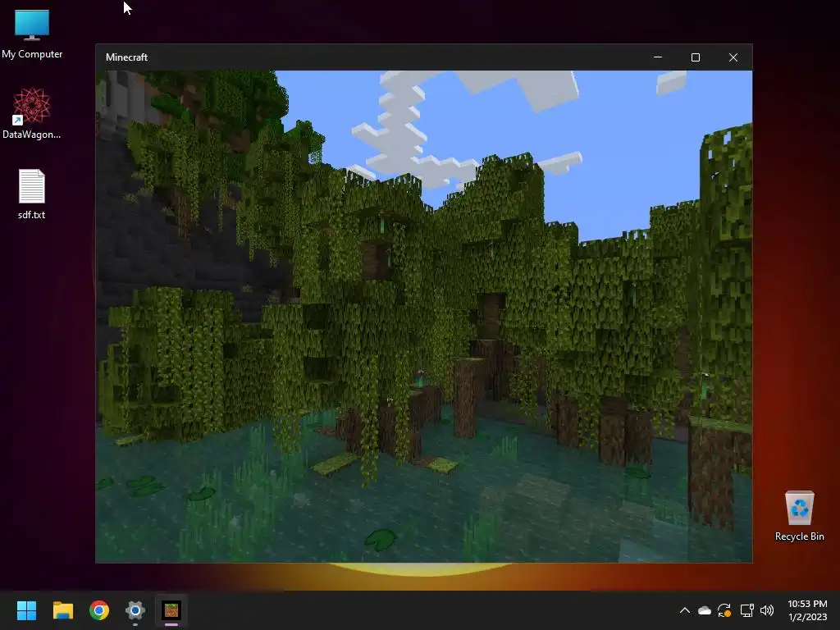Select the DataWagon shortcut on desktop
Viewport: 840px width, 630px height.
click(x=32, y=113)
